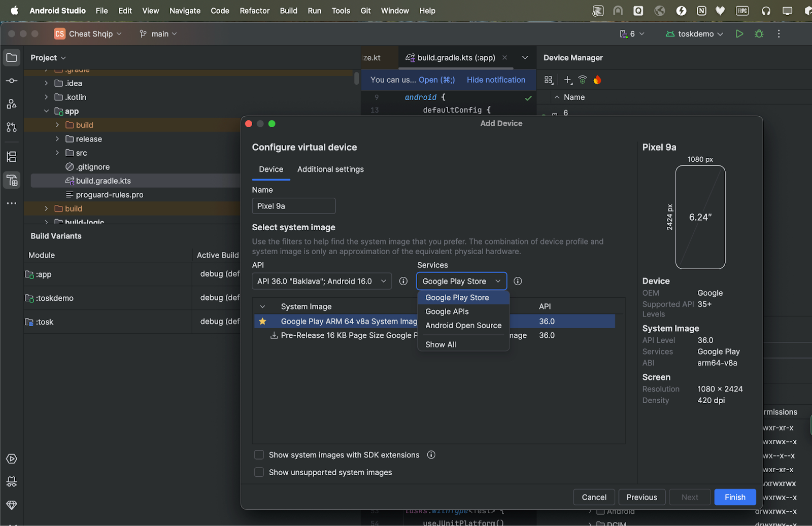Select Google APIs from Services list
This screenshot has height=526, width=812.
click(x=447, y=311)
